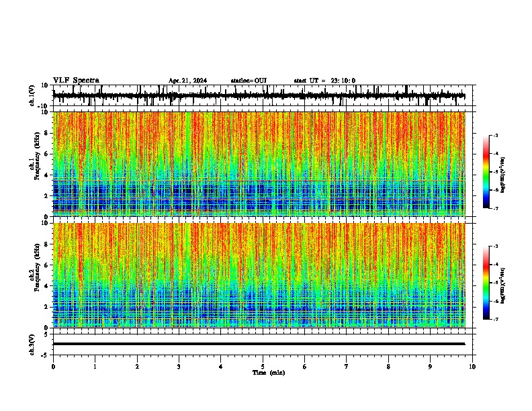Select the date text "Apr. 21, 2024"

187,81
